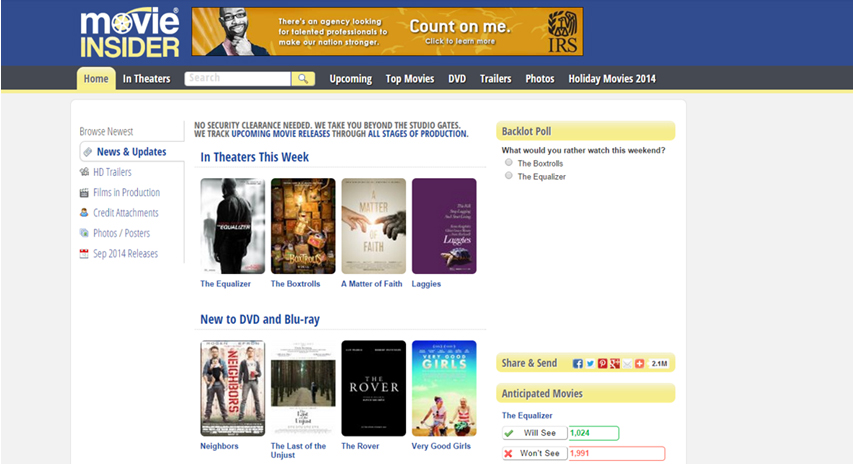The image size is (853, 464).
Task: Click The Equalizer title under its poster
Action: (x=225, y=284)
